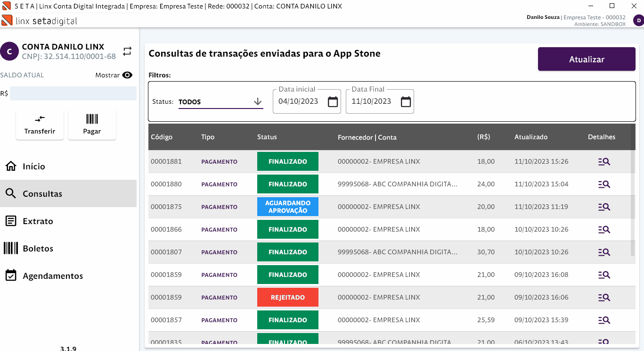Click the Status column header

click(267, 137)
